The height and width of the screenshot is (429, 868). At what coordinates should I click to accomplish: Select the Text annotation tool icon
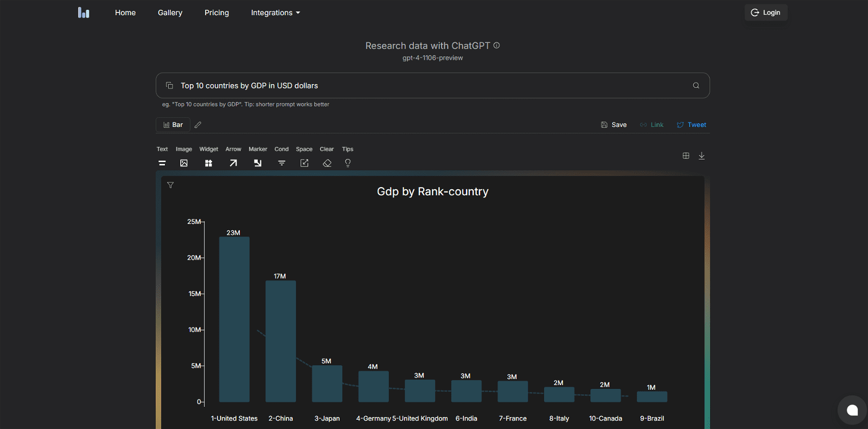(x=162, y=163)
